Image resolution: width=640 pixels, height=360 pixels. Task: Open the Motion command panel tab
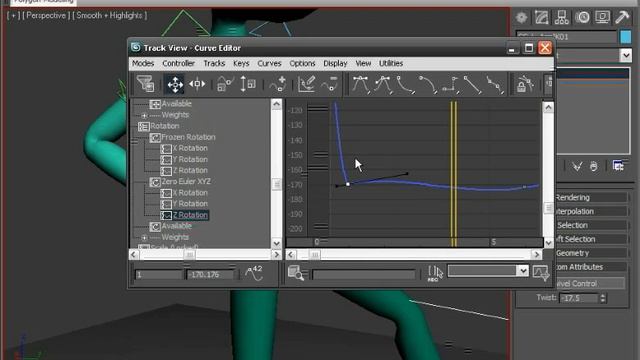tap(582, 18)
